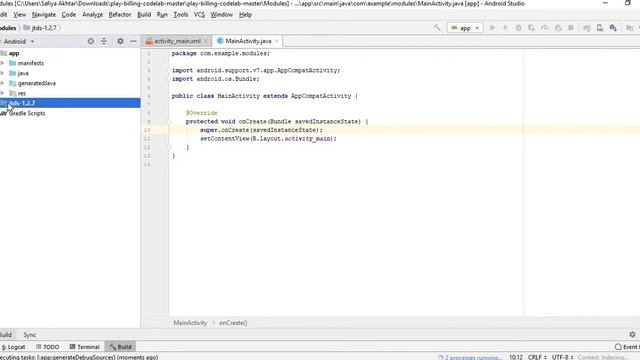Expand the manifests folder
640x360 pixels.
(x=3, y=63)
